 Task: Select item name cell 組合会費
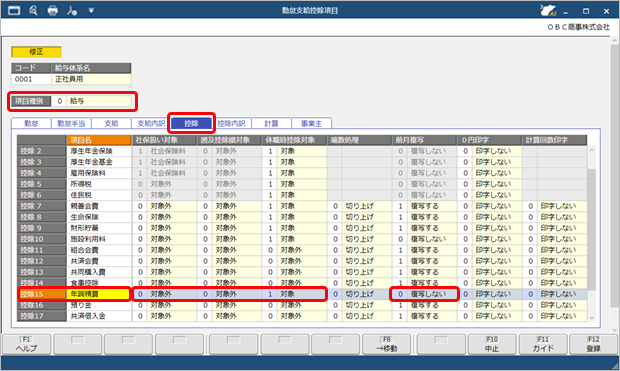[x=99, y=250]
